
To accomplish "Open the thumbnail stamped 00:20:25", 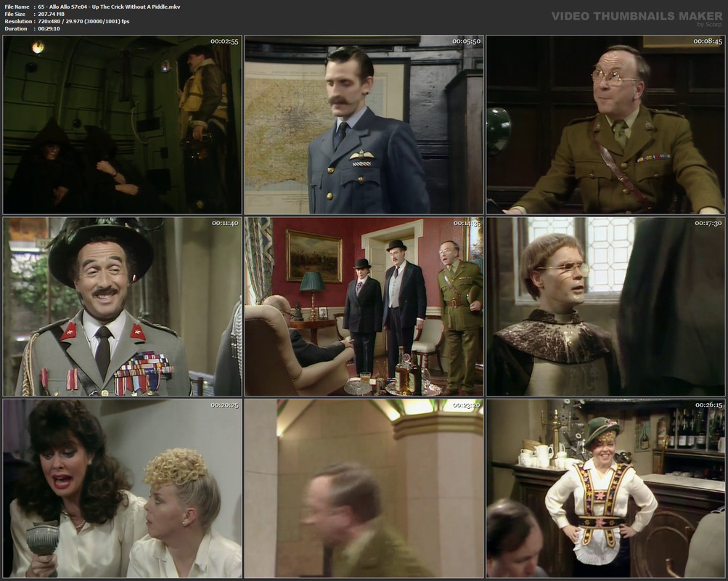I will click(x=122, y=489).
